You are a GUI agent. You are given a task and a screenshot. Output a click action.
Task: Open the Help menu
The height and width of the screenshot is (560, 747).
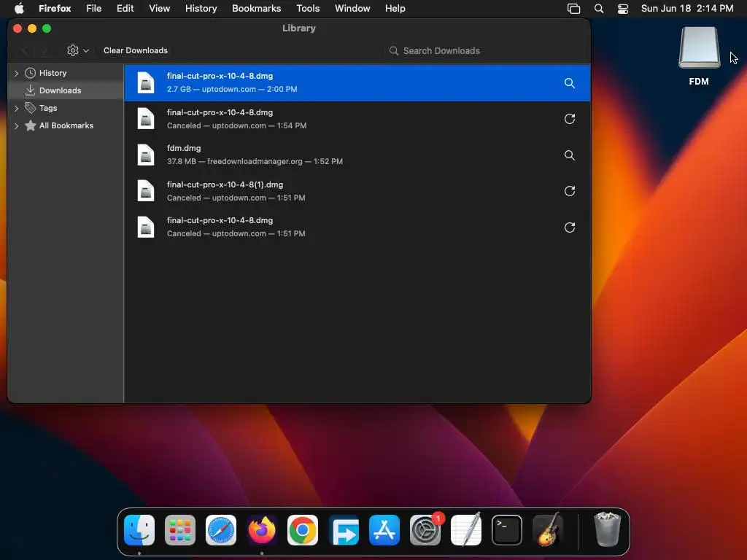[x=395, y=9]
